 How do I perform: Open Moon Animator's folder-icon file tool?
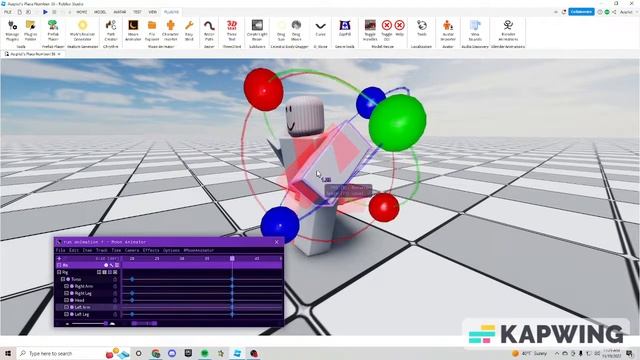pos(152,31)
